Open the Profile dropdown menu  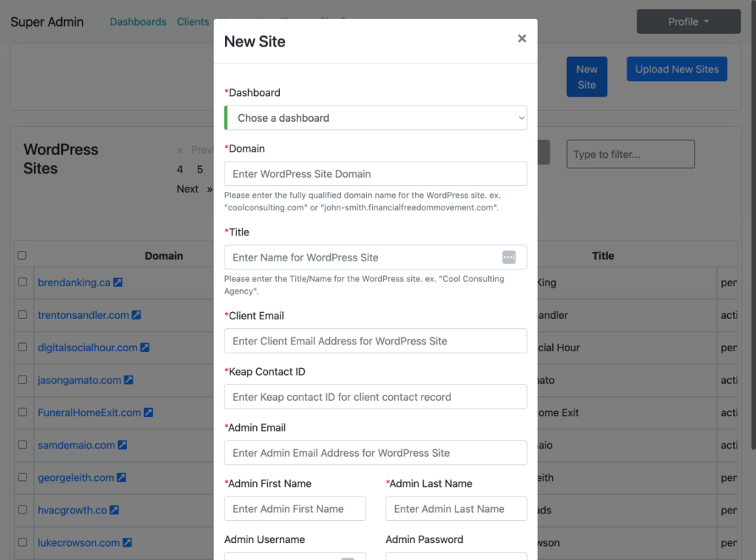[689, 21]
